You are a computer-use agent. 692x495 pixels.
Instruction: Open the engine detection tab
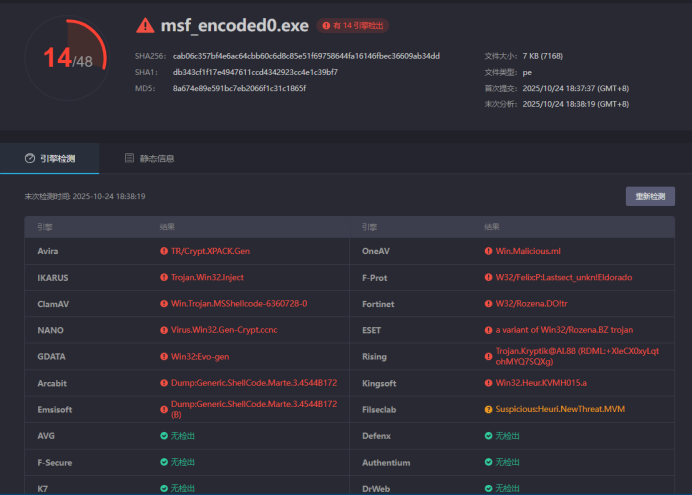(x=49, y=158)
